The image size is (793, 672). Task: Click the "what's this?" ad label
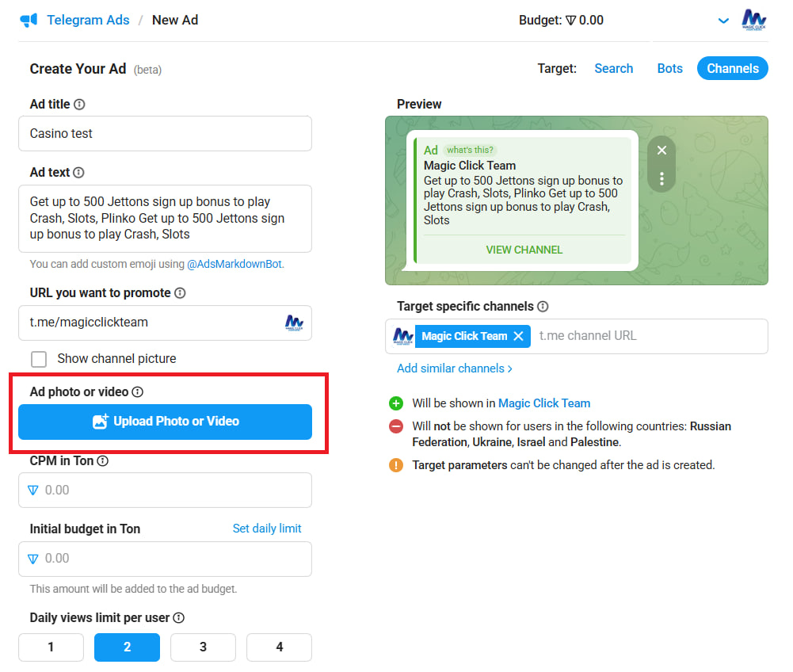470,151
